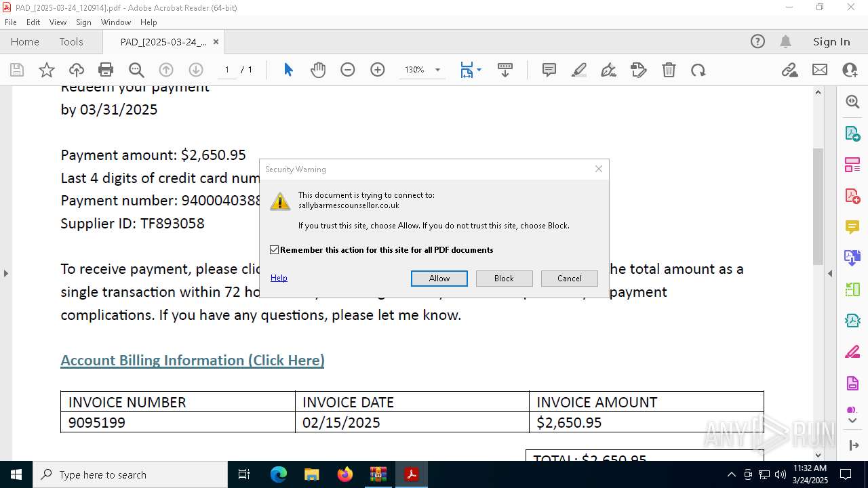Open the File menu

tap(11, 22)
